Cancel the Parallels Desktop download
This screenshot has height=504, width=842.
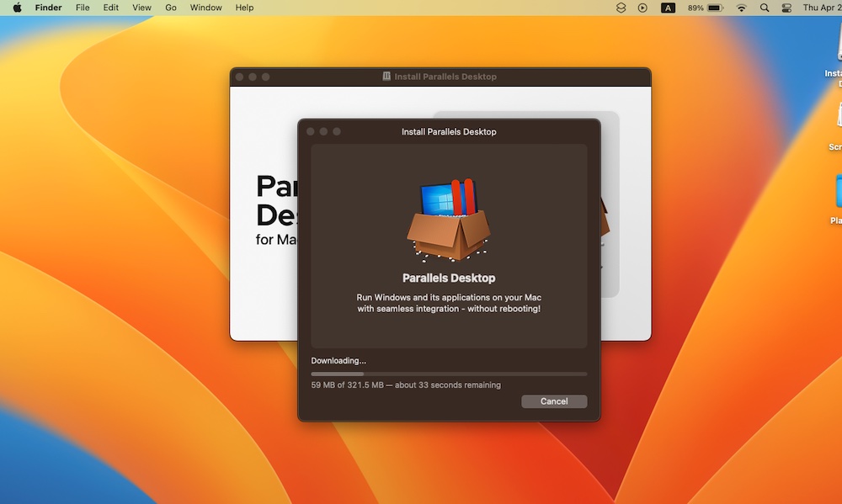(x=554, y=401)
